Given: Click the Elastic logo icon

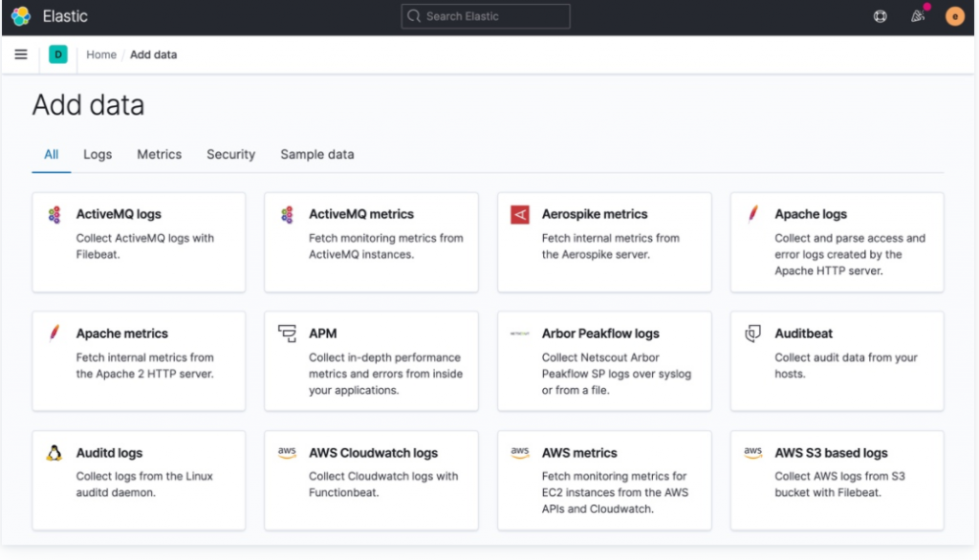Looking at the screenshot, I should [x=21, y=16].
